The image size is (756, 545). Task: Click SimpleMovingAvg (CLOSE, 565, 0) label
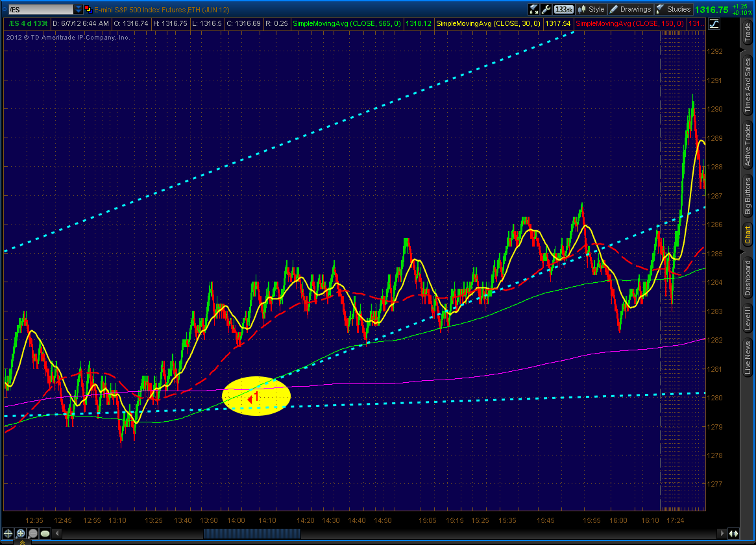coord(347,23)
